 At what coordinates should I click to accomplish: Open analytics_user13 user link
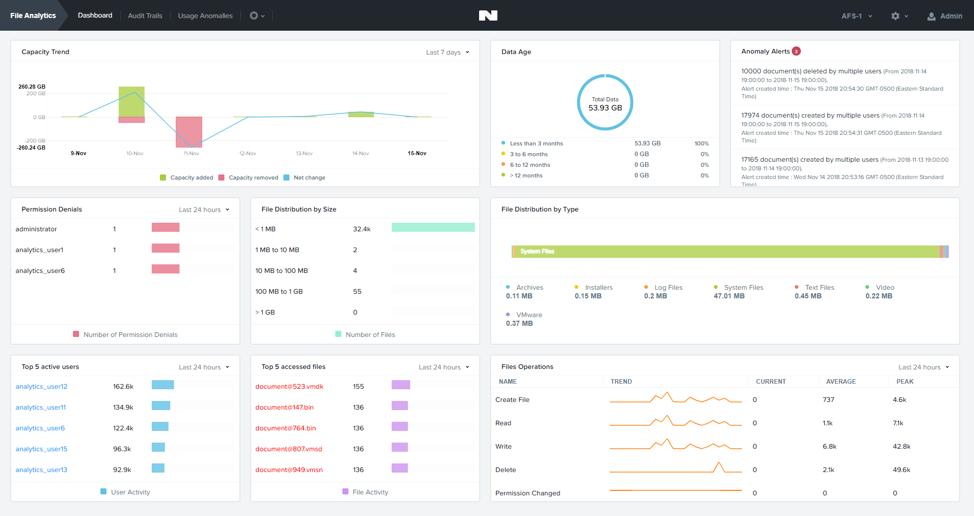tap(42, 469)
